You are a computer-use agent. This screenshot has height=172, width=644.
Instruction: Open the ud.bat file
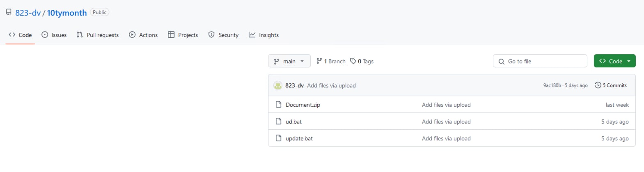(x=293, y=122)
